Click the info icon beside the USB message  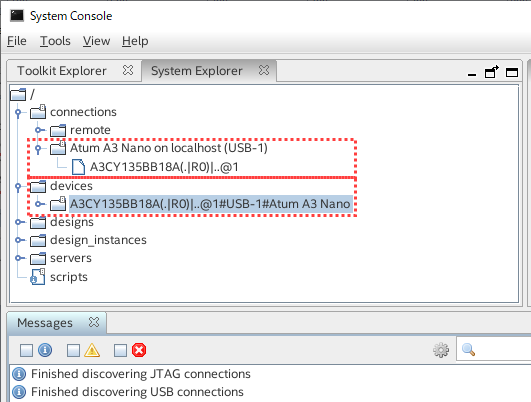tap(19, 392)
